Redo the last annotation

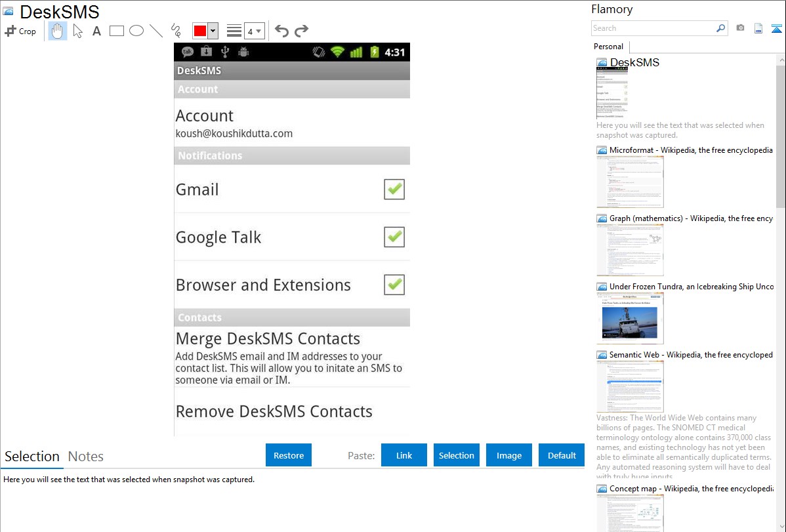coord(301,31)
